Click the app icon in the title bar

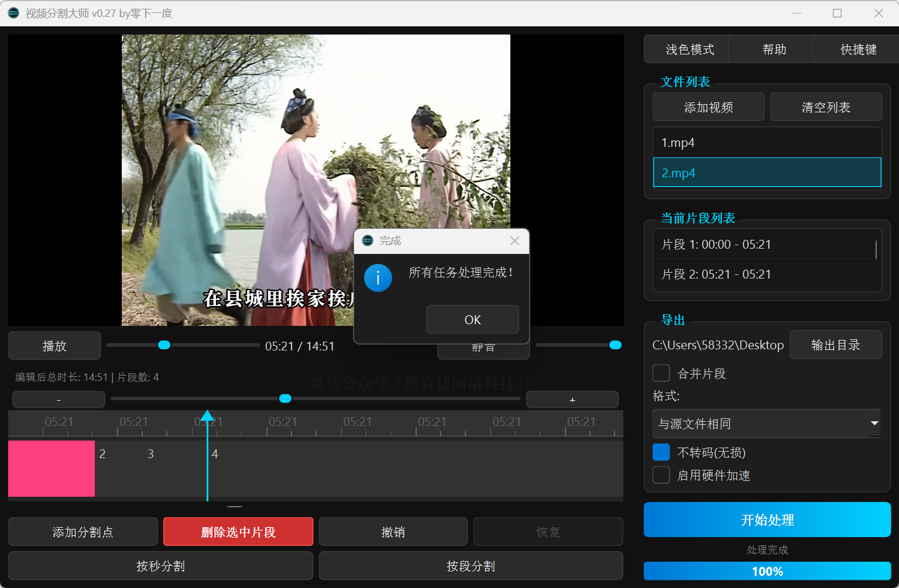tap(13, 12)
